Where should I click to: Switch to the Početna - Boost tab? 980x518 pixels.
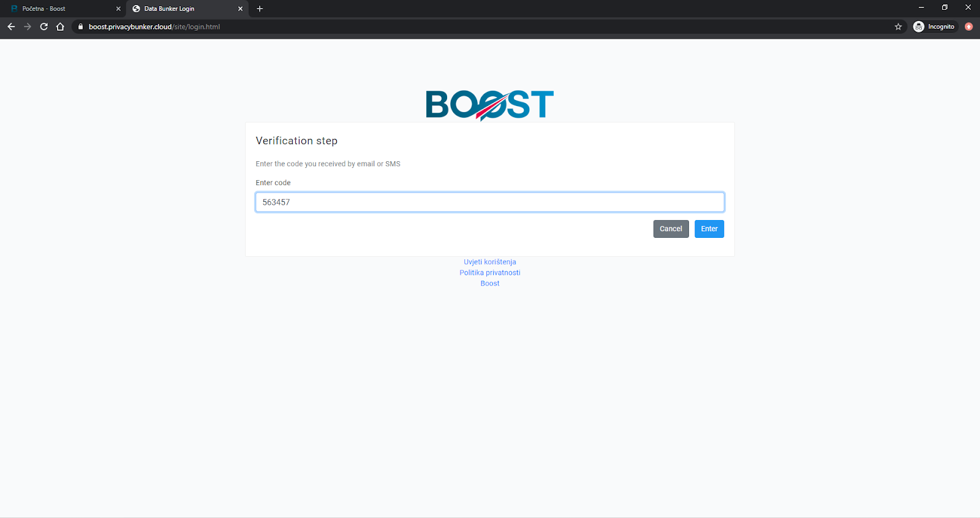pos(64,9)
